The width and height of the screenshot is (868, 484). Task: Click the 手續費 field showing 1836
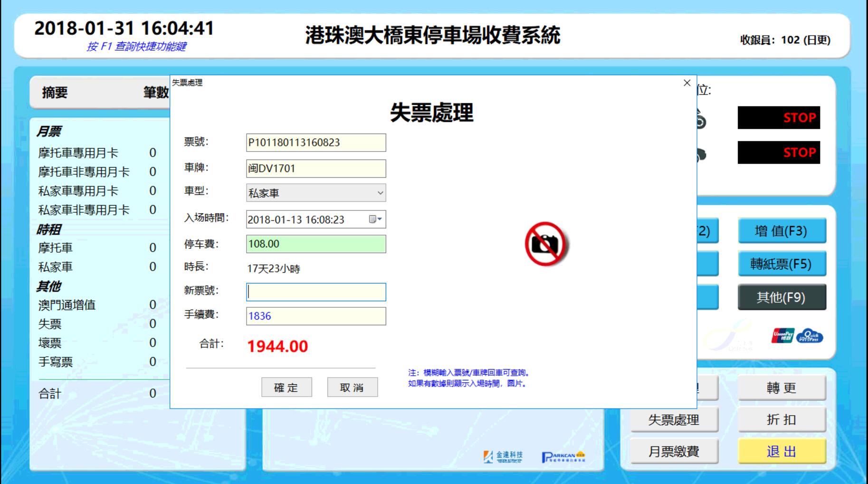point(316,316)
